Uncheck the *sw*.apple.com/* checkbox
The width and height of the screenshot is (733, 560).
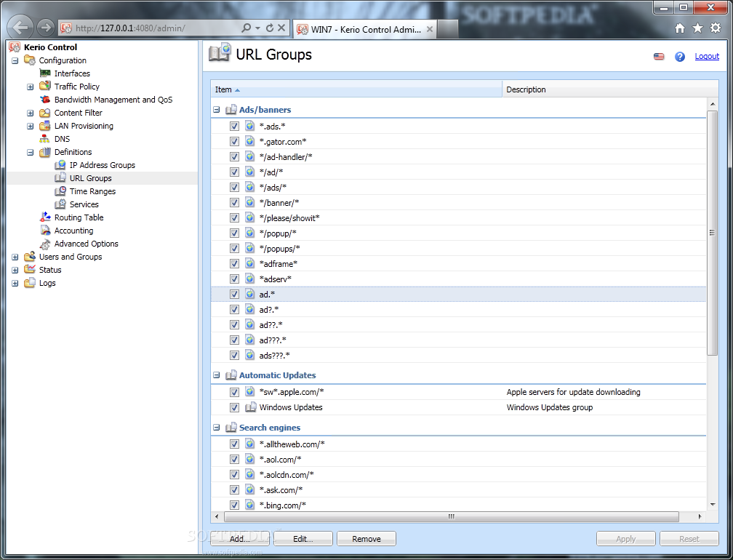pyautogui.click(x=234, y=392)
